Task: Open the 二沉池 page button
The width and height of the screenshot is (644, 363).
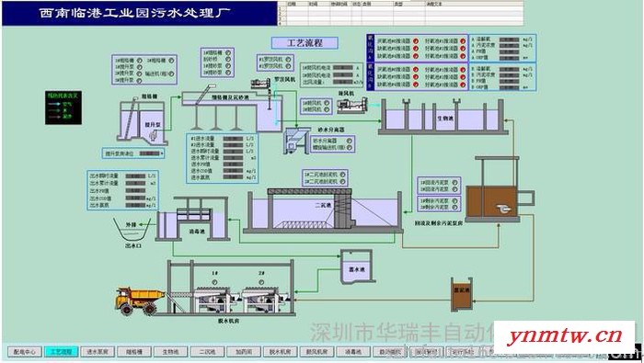Action: pos(207,352)
